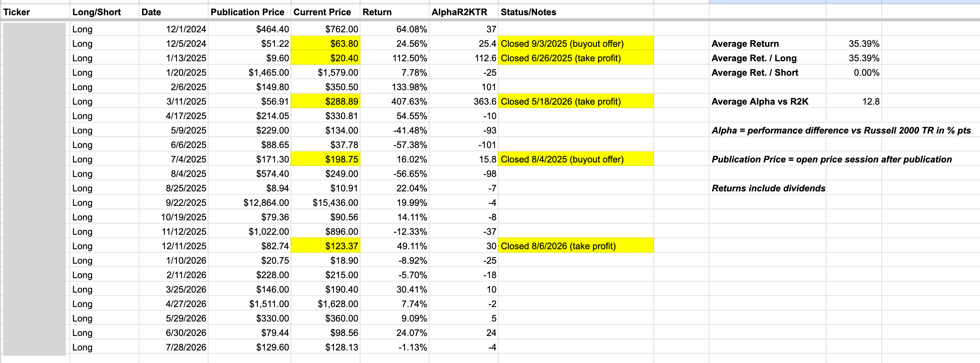
Task: Select the AlphaR2KTR column header
Action: coord(464,12)
